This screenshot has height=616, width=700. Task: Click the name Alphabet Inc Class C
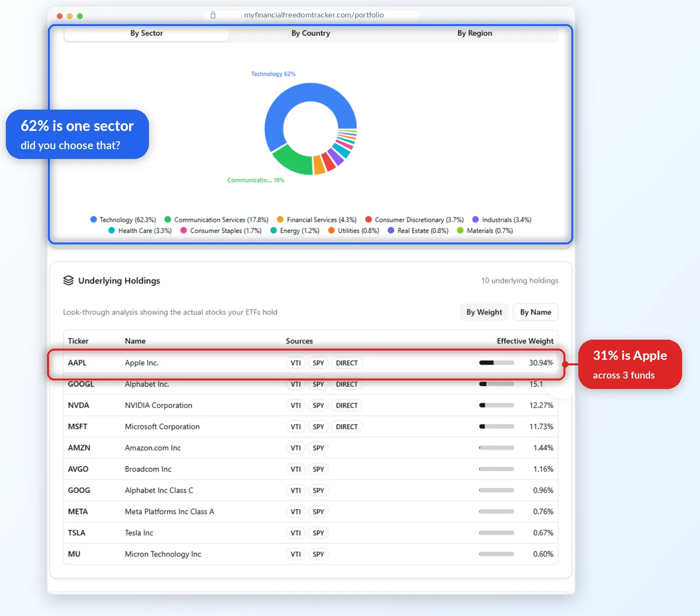(x=159, y=490)
